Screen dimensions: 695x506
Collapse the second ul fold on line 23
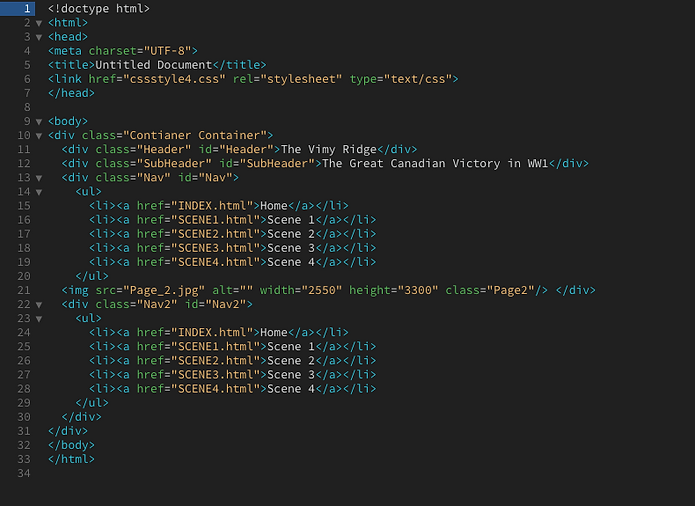(x=39, y=319)
